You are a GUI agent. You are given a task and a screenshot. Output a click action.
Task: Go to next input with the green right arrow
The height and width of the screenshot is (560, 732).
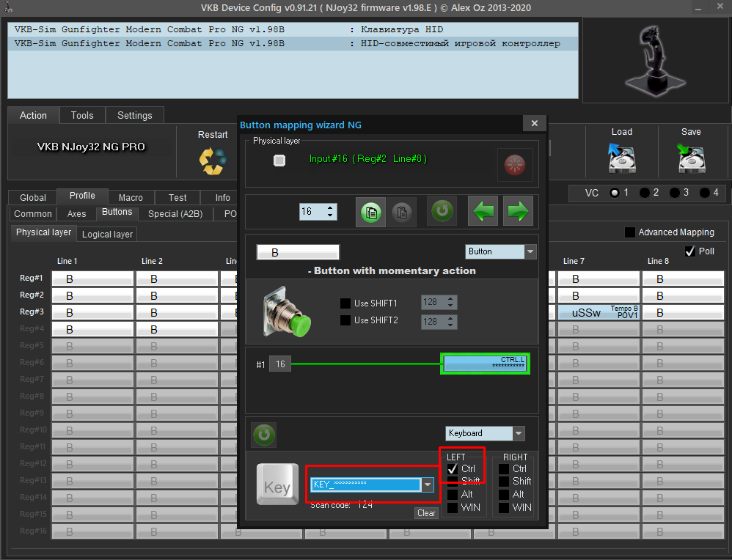pyautogui.click(x=518, y=211)
